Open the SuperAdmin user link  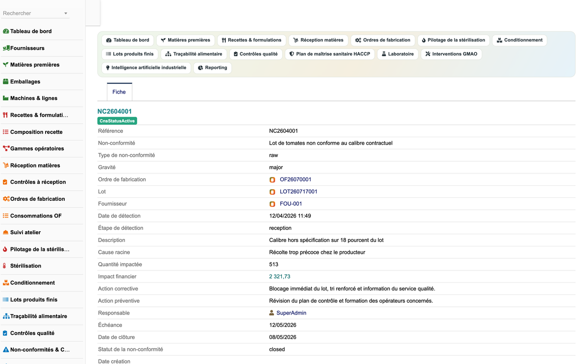click(291, 313)
